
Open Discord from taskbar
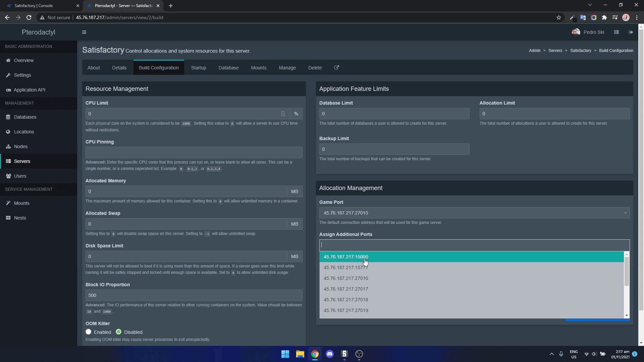(x=330, y=354)
